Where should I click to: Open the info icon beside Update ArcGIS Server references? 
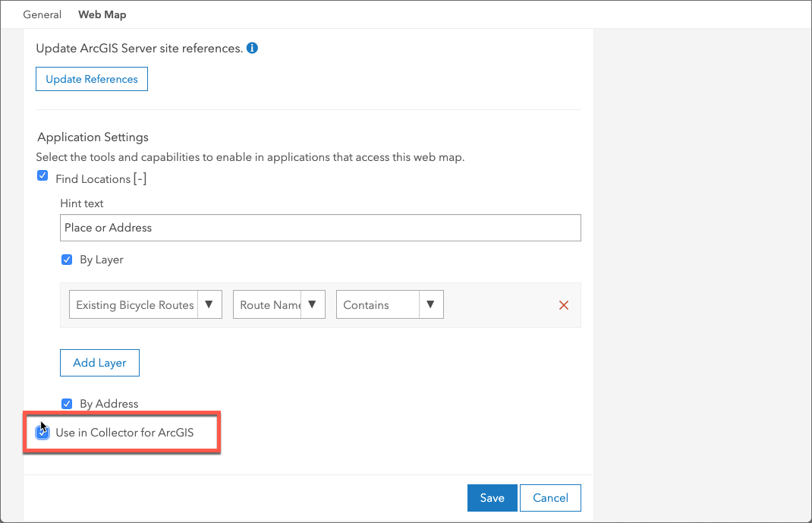coord(252,48)
